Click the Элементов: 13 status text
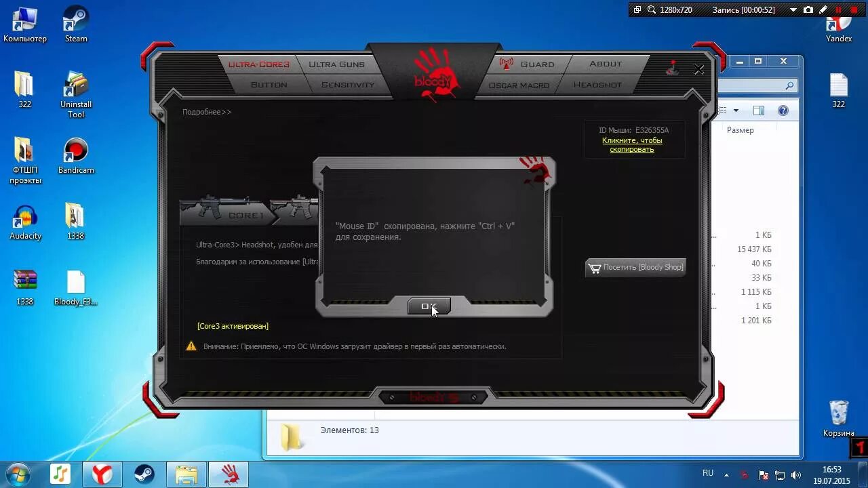The image size is (868, 488). point(349,430)
